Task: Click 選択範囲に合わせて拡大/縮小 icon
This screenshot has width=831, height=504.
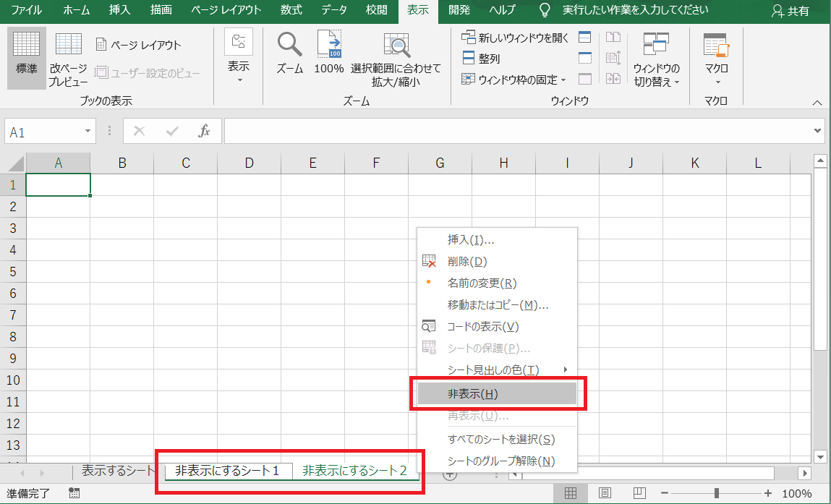Action: pos(396,59)
